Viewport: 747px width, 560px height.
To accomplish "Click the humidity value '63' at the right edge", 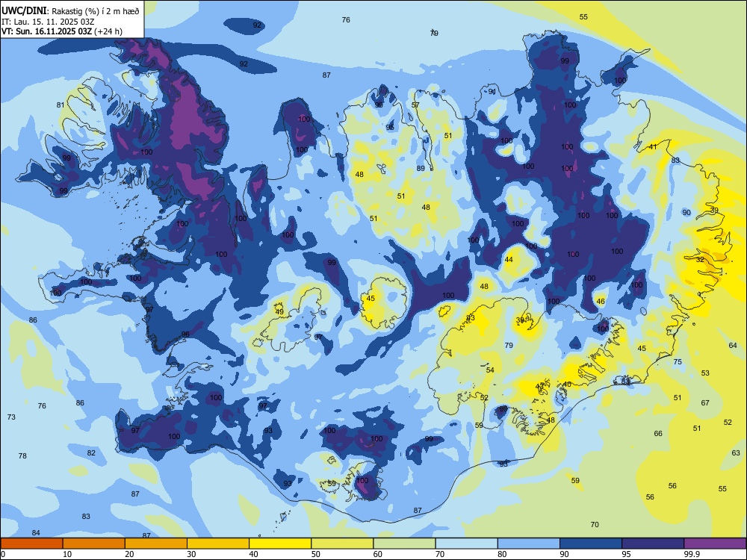I will (736, 453).
